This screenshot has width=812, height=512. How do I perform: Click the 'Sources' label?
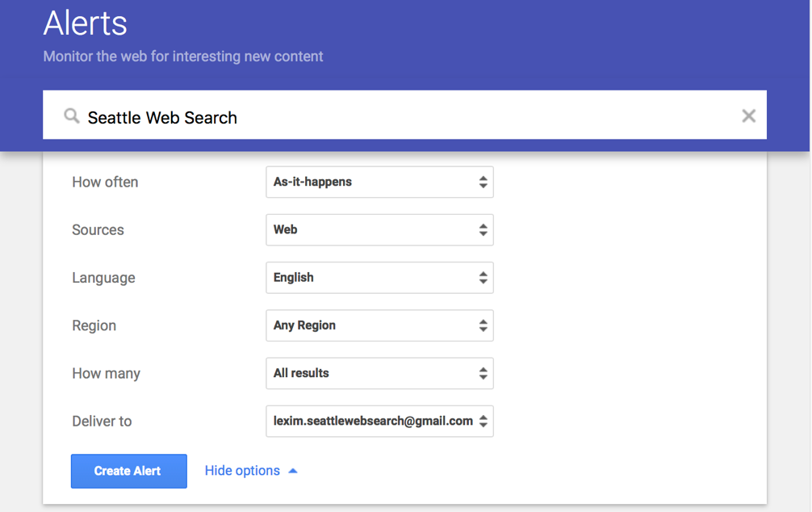[98, 229]
